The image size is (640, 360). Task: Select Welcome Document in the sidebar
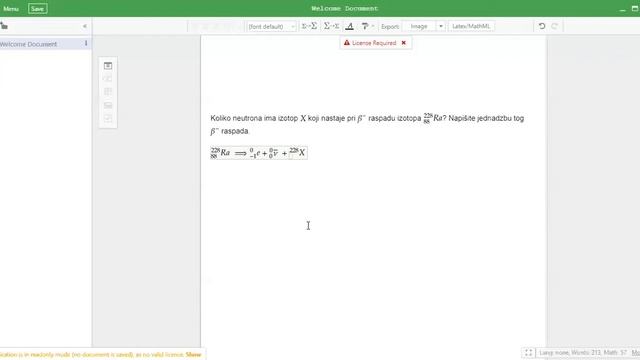[29, 44]
